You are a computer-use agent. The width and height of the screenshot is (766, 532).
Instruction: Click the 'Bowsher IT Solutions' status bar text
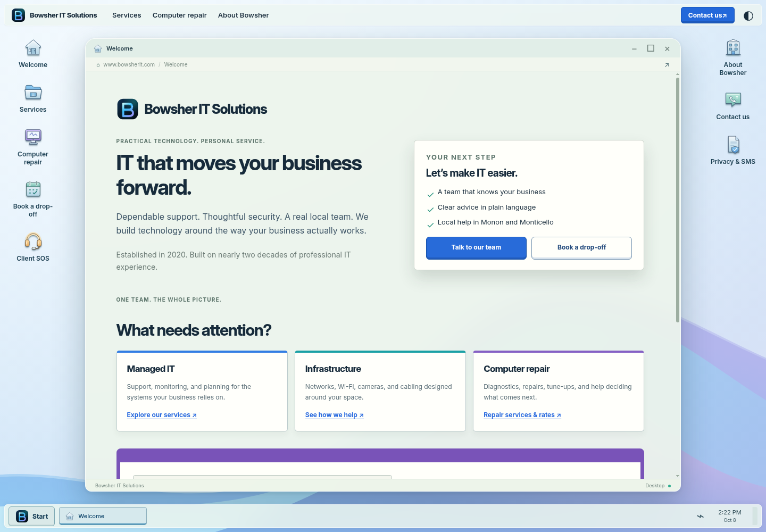(x=120, y=486)
